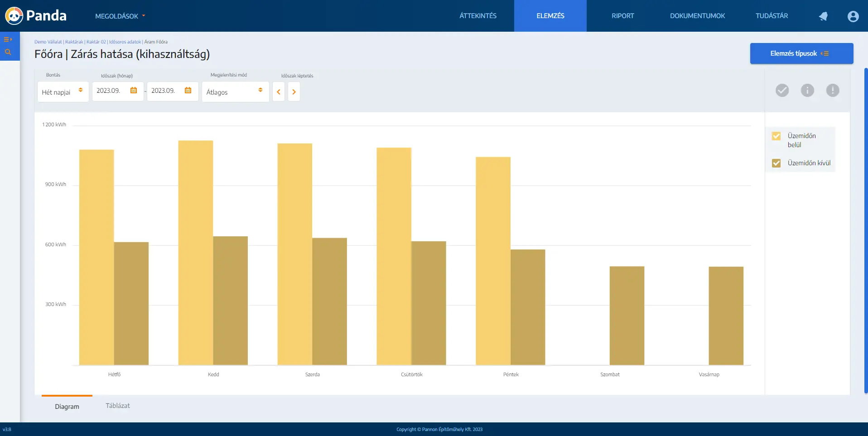Viewport: 868px width, 436px height.
Task: Expand the sidebar menu icon
Action: pyautogui.click(x=8, y=39)
